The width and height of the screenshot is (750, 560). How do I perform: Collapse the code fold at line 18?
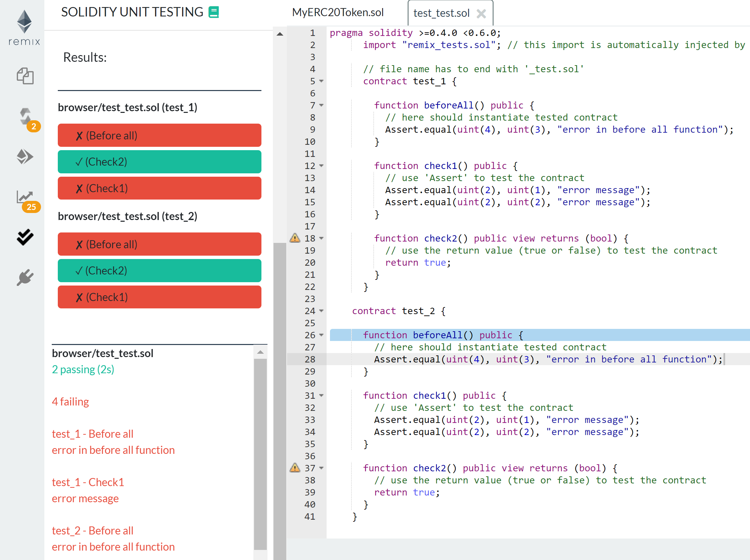tap(322, 238)
